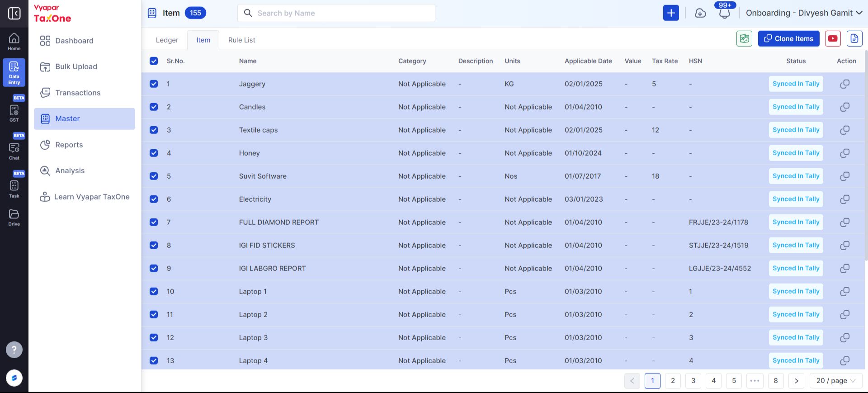Open the Chat beta module icon
The image size is (868, 393).
pos(14,151)
